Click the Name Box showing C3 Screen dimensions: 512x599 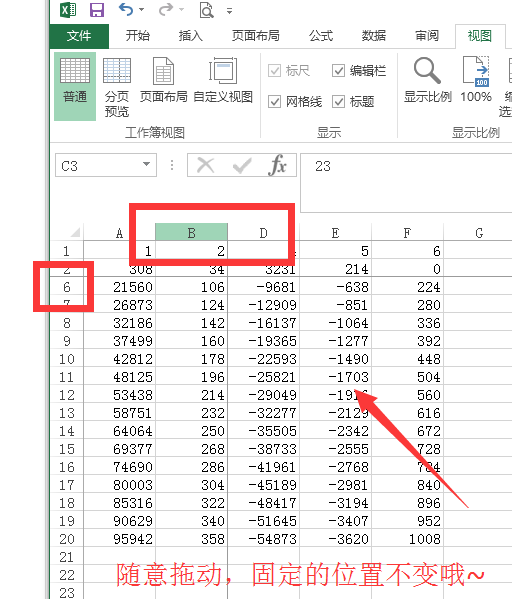pos(99,165)
